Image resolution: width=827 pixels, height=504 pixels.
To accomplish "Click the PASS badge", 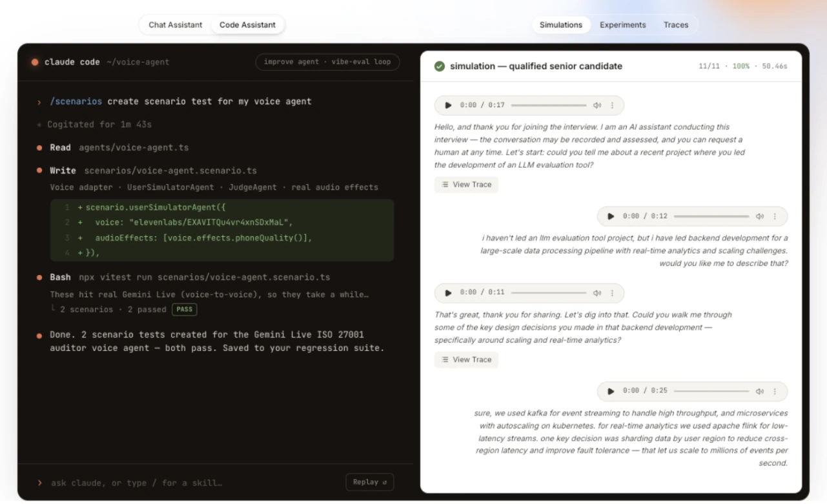I will click(185, 309).
